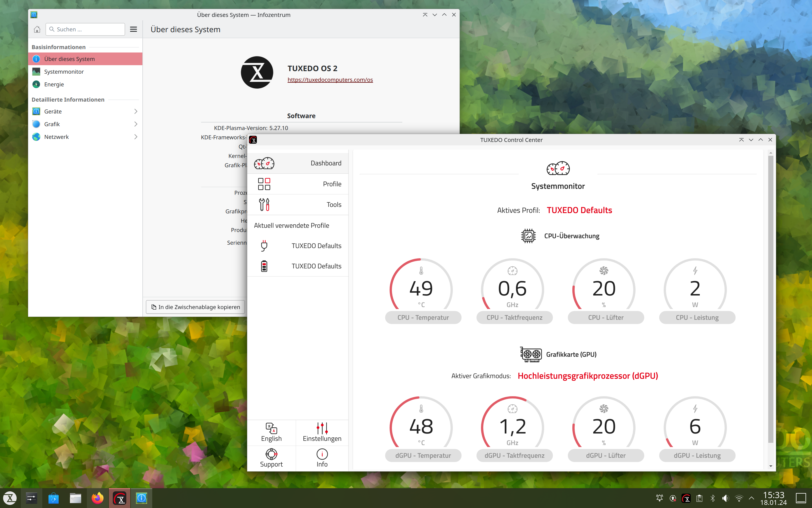The height and width of the screenshot is (508, 812).
Task: Click the dGPU - Lüfter label
Action: tap(606, 455)
